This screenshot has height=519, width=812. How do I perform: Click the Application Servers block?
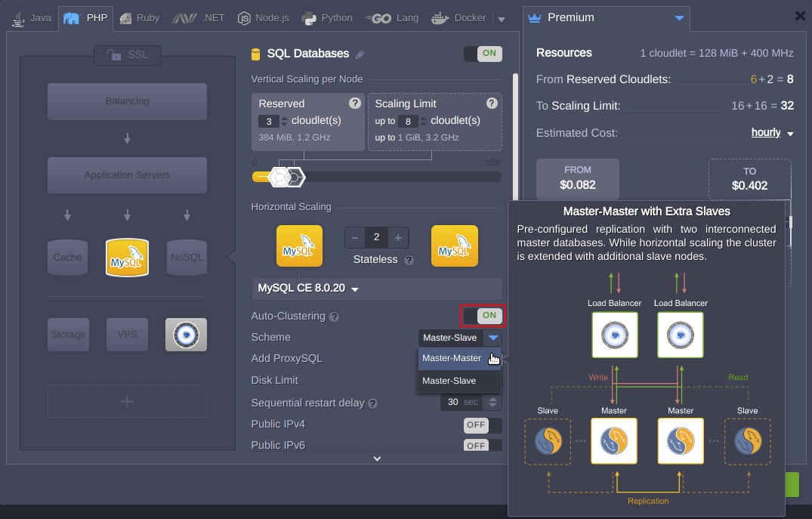[127, 175]
